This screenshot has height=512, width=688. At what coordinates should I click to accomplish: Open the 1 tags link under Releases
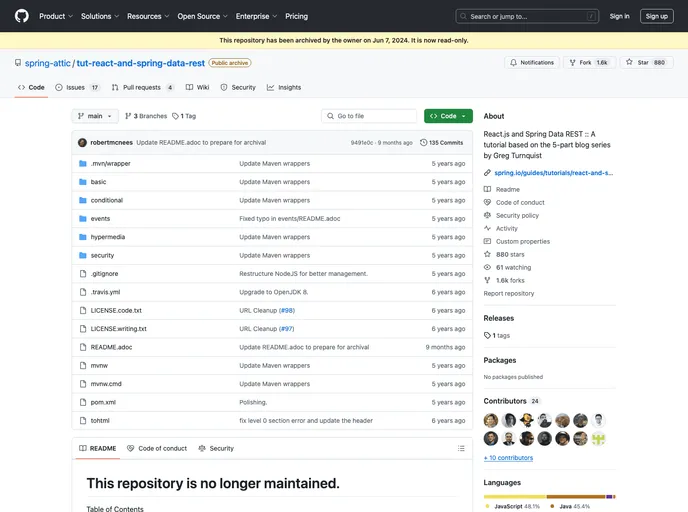click(x=497, y=336)
